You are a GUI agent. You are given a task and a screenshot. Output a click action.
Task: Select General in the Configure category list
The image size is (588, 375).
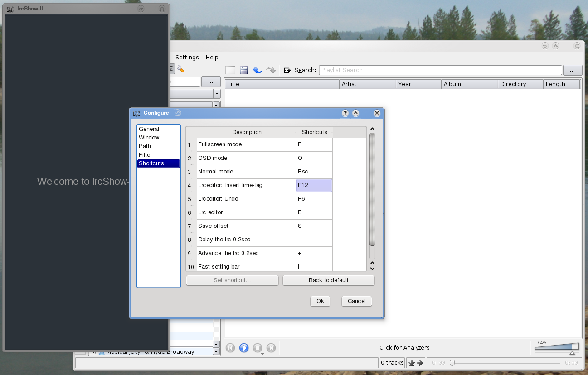159,129
